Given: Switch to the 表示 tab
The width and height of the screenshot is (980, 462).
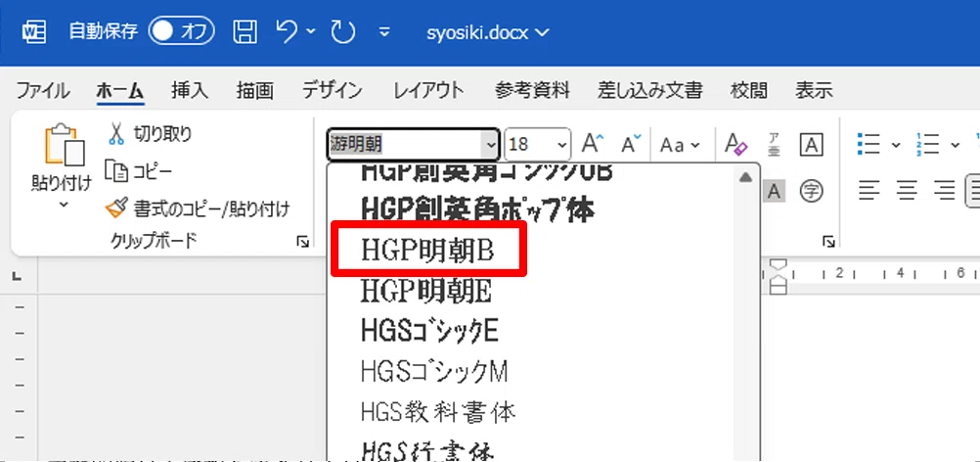Looking at the screenshot, I should point(815,91).
